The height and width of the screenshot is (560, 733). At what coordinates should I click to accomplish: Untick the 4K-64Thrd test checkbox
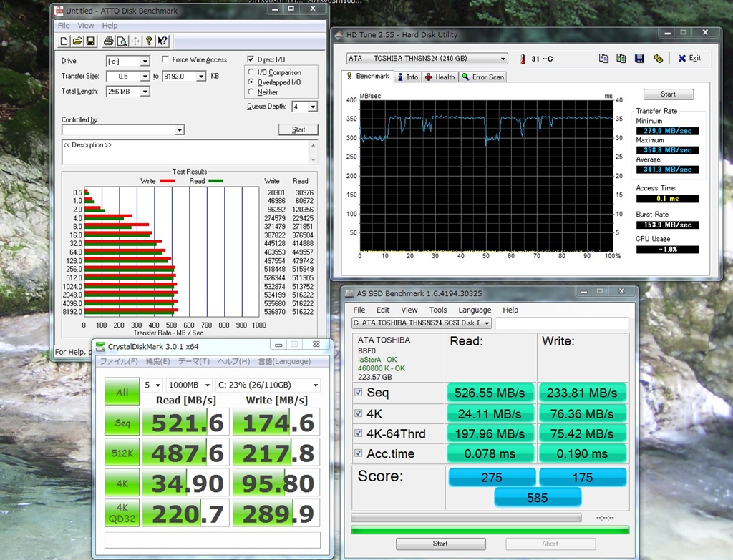point(359,433)
